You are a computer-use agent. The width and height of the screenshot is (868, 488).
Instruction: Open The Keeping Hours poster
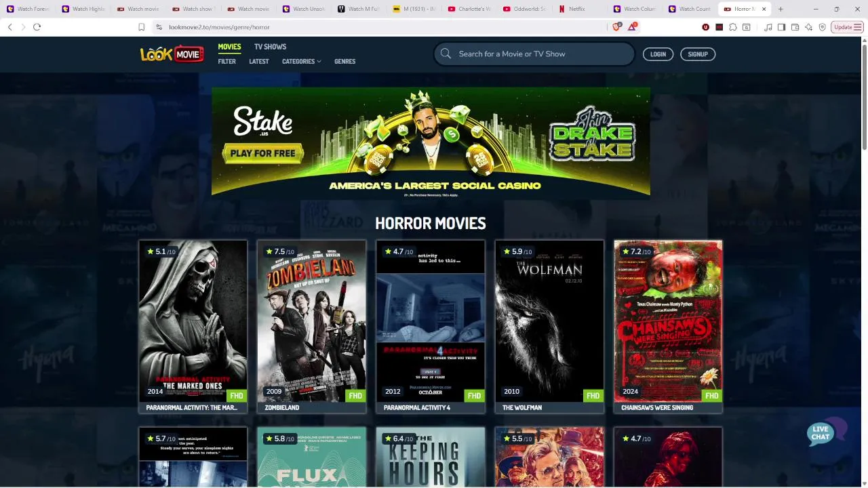point(430,457)
